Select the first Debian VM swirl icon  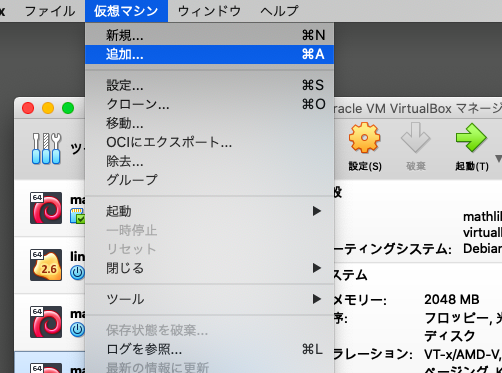click(46, 208)
